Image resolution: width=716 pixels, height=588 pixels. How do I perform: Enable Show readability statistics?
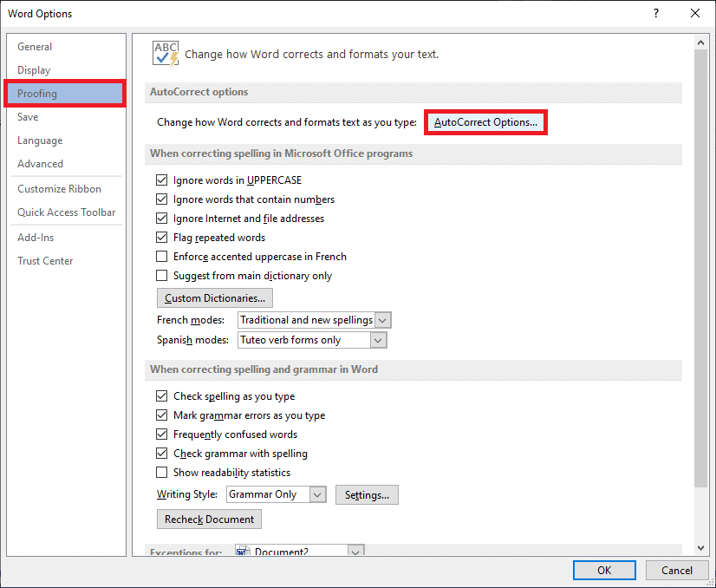click(x=161, y=473)
